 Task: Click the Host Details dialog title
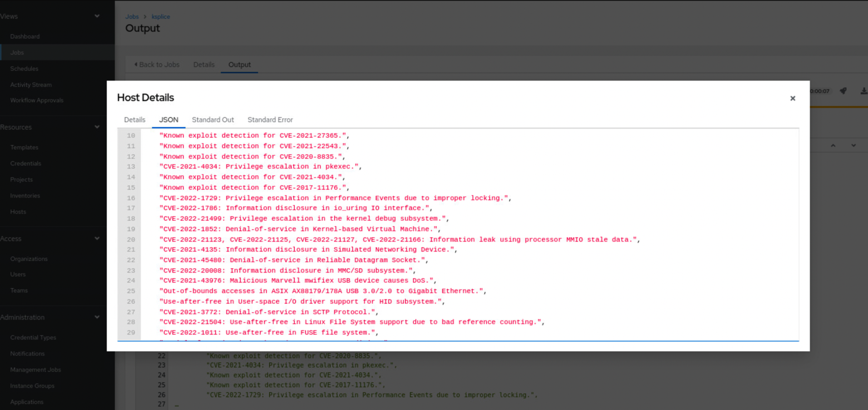pyautogui.click(x=146, y=98)
